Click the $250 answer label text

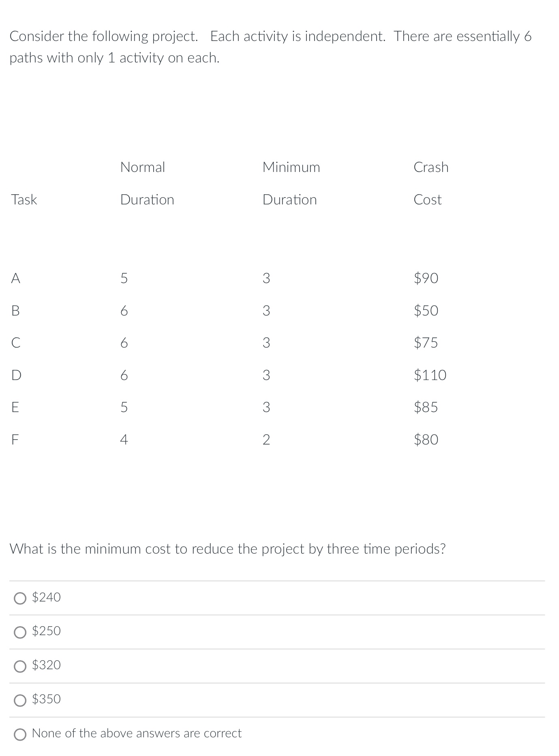click(46, 631)
